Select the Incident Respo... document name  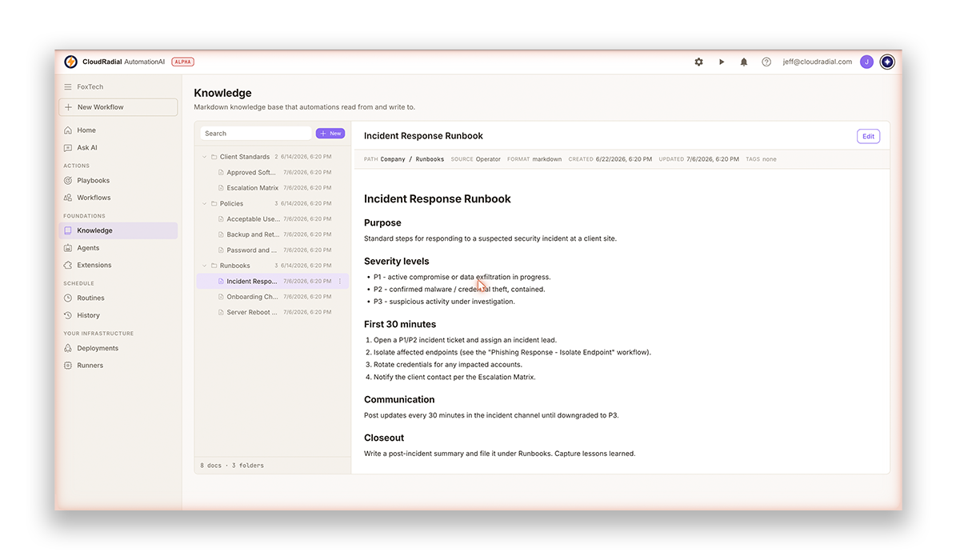pos(252,282)
